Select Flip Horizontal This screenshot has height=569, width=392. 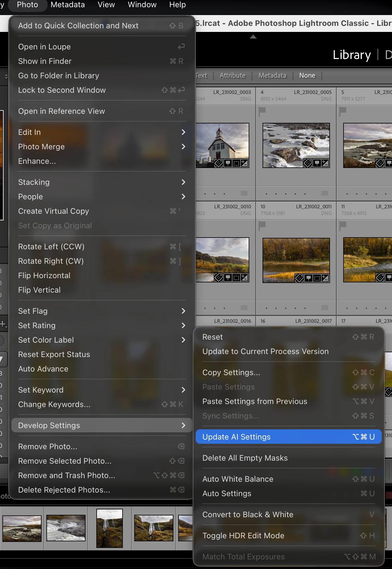tap(102, 275)
